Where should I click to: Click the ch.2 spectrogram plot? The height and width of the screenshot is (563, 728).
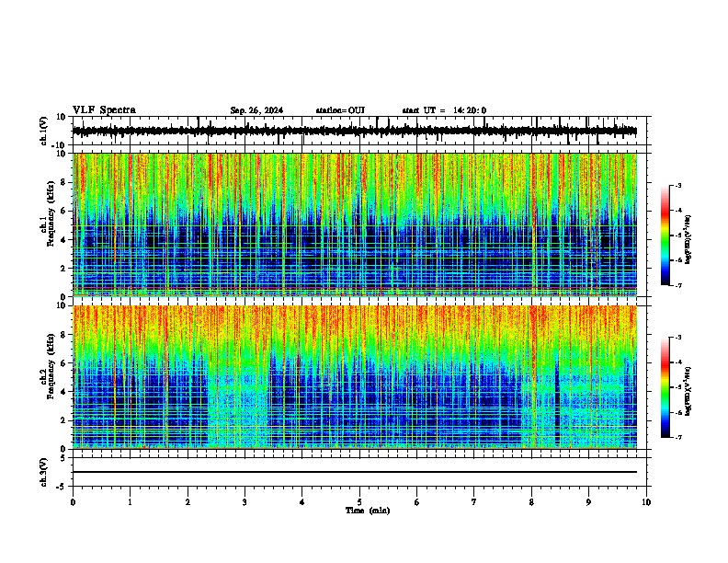point(355,377)
